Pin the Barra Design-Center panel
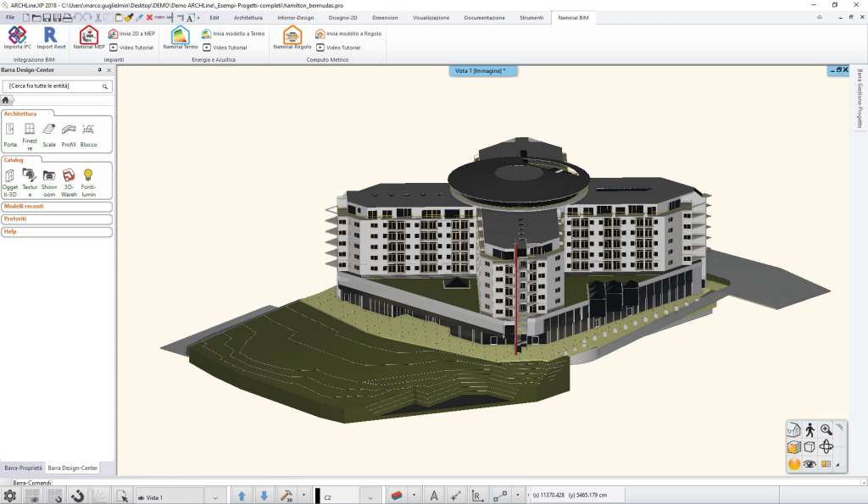This screenshot has height=504, width=868. tap(100, 70)
